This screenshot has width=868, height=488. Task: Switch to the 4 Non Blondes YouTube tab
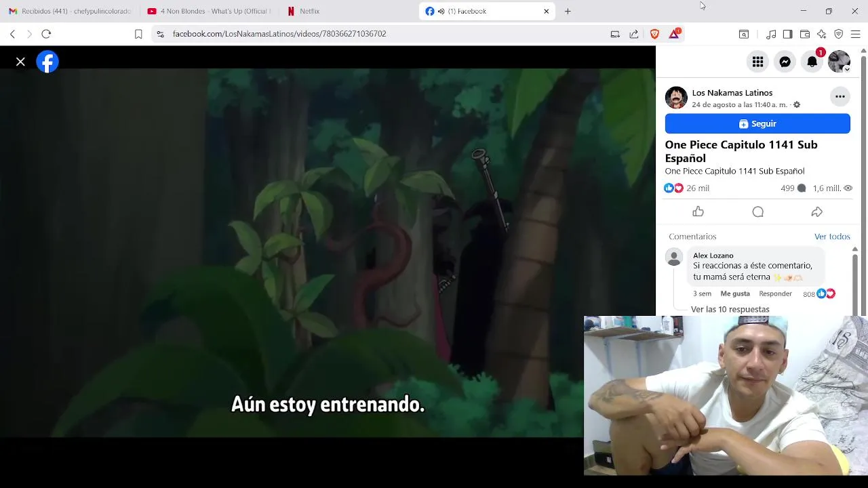click(x=209, y=11)
